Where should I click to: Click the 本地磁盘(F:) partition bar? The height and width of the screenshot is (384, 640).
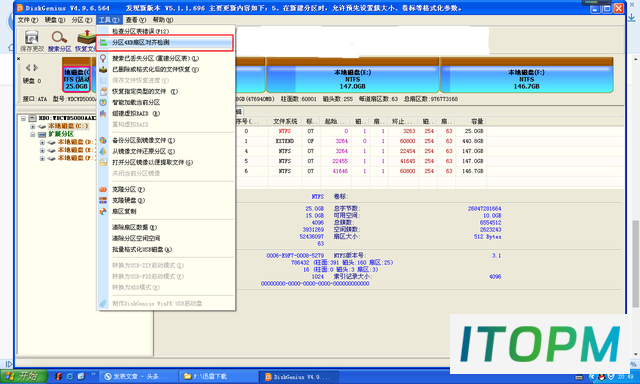526,75
